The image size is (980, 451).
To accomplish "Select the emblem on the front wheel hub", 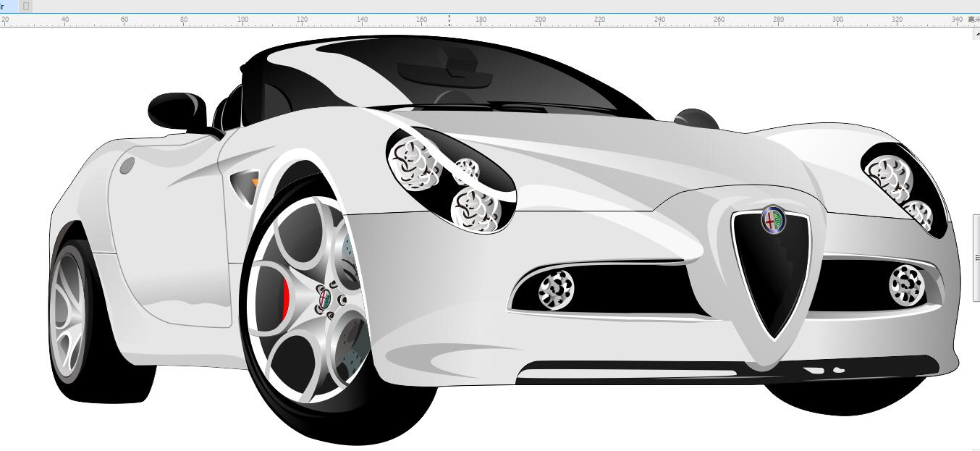I will [x=324, y=299].
